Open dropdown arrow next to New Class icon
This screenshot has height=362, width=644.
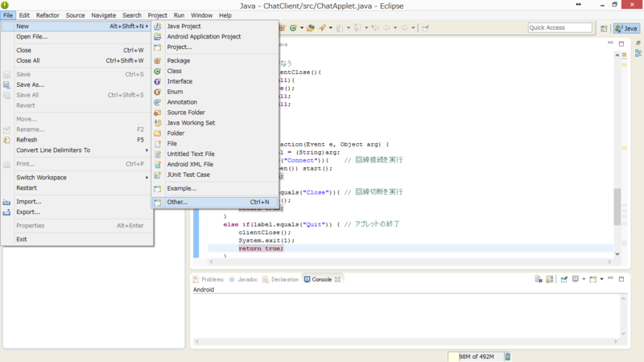(x=302, y=28)
